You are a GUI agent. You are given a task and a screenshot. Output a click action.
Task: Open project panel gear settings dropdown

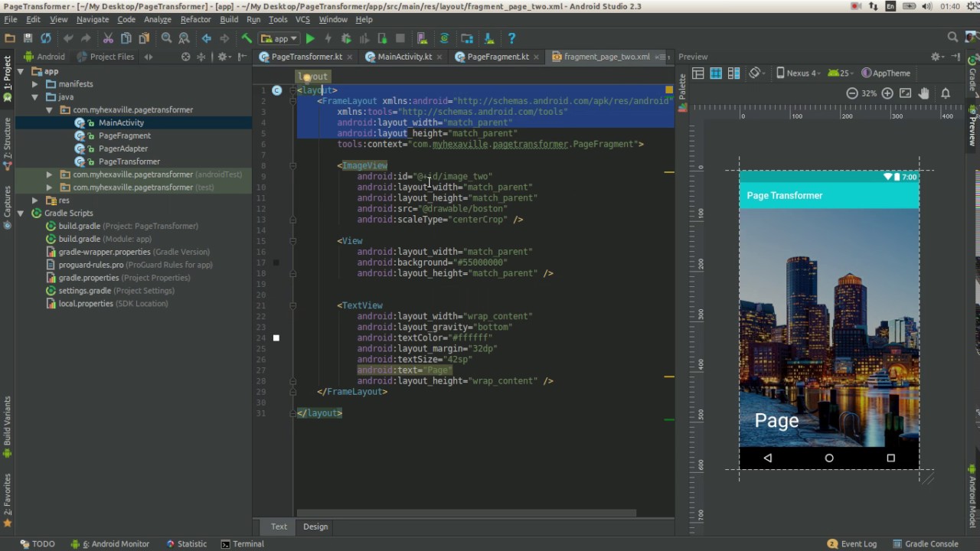coord(224,57)
